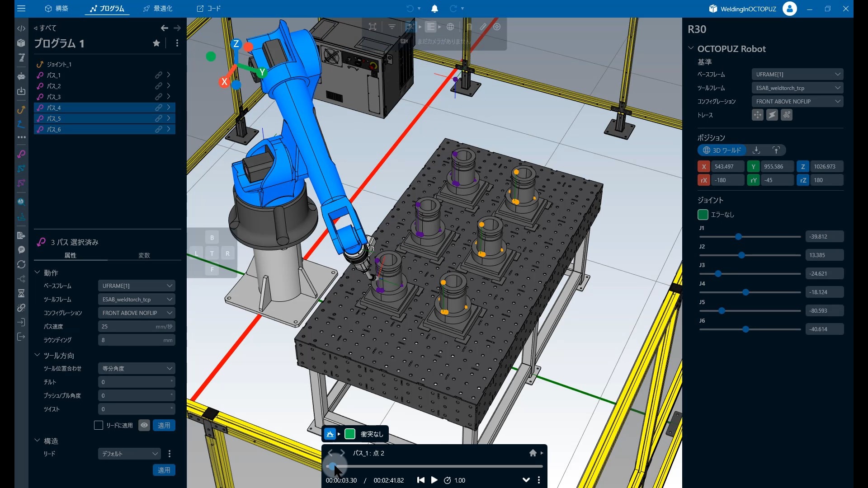Toggle the eye preview button
The image size is (868, 488).
click(144, 425)
